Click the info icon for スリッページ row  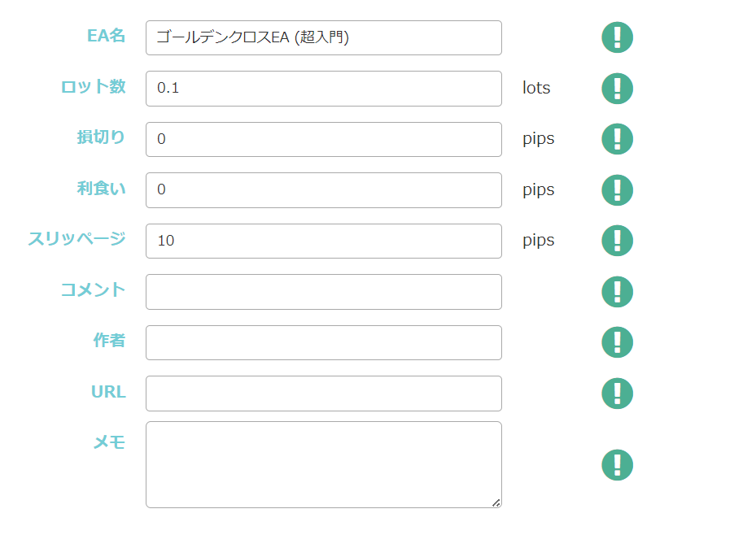tap(617, 241)
